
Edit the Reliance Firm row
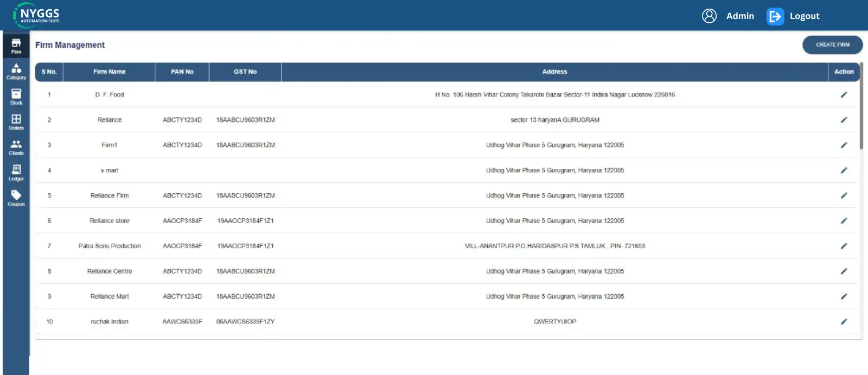pyautogui.click(x=844, y=195)
